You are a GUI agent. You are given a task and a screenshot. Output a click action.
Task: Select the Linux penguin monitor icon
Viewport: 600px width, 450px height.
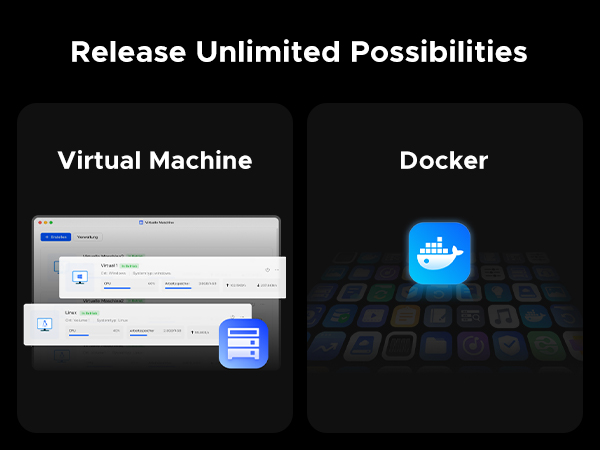click(x=45, y=324)
